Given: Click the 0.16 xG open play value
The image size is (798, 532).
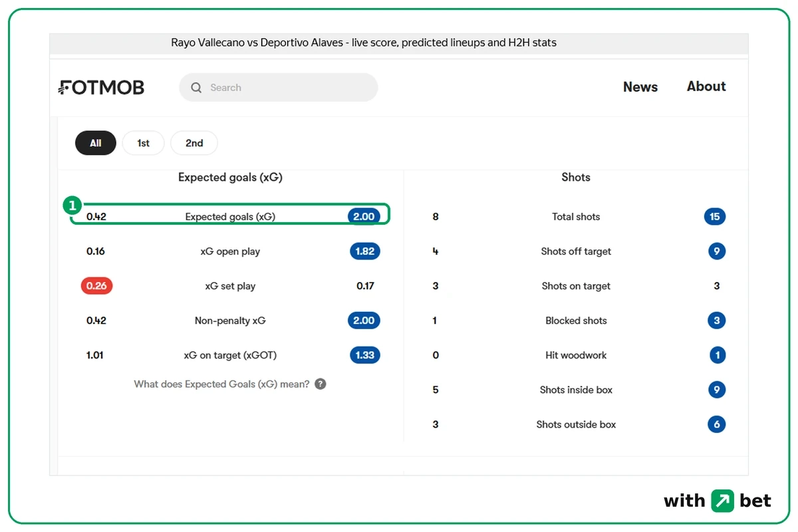Looking at the screenshot, I should [x=96, y=251].
